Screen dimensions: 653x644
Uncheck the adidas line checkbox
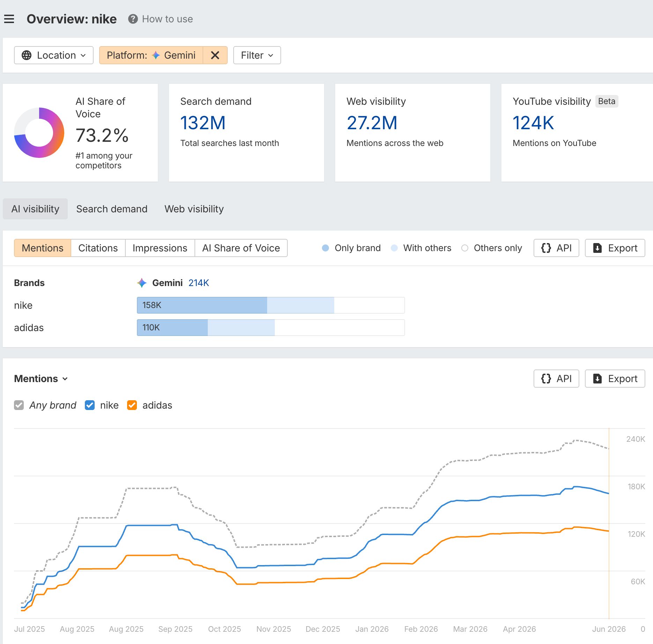tap(132, 405)
